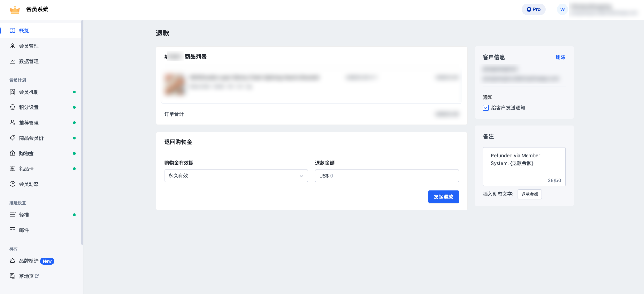Navigate to 推荐管理

[x=41, y=123]
